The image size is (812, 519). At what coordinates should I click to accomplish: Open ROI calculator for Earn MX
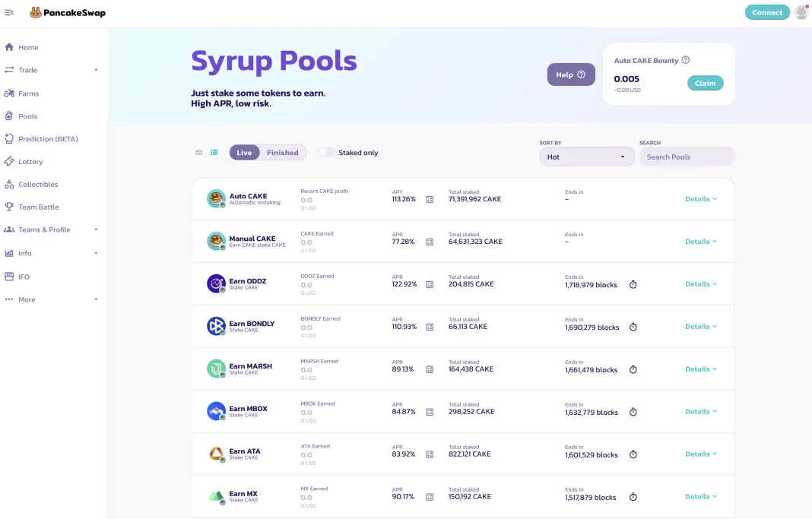[430, 497]
